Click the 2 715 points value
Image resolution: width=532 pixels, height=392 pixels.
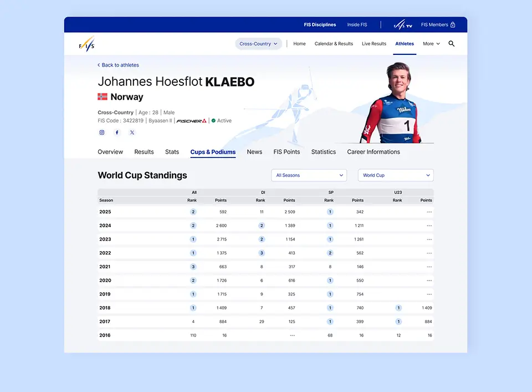(x=222, y=240)
